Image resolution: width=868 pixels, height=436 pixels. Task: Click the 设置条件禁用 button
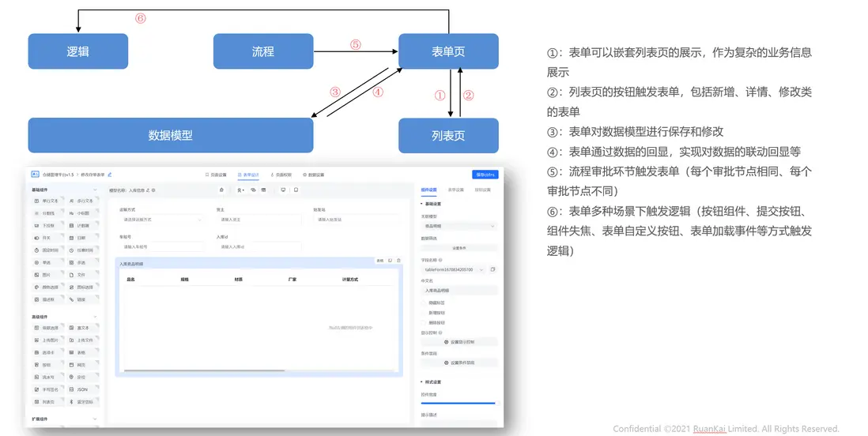point(459,363)
